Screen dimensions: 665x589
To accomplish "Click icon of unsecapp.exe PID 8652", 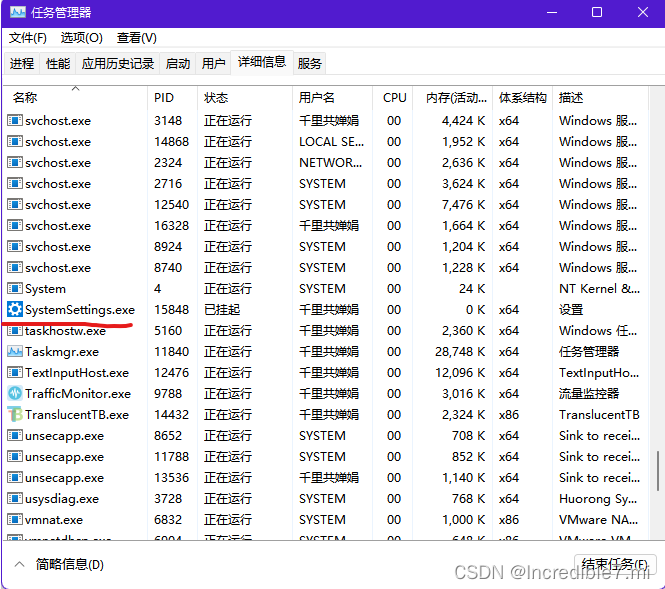I will [15, 435].
